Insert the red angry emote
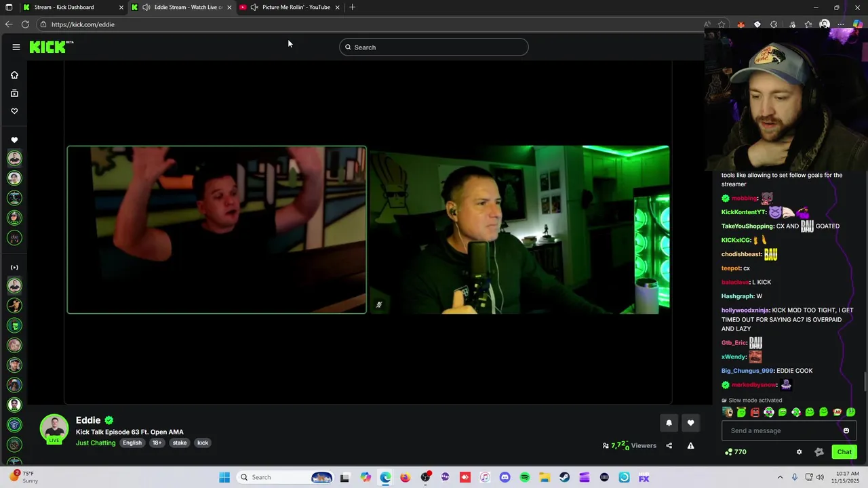Image resolution: width=868 pixels, height=488 pixels. click(755, 412)
